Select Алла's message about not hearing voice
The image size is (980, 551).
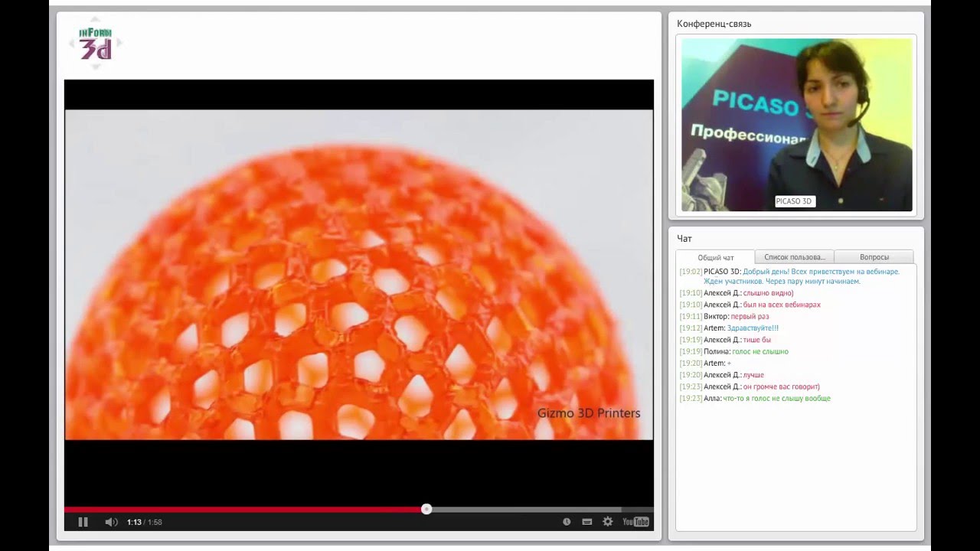click(x=776, y=399)
